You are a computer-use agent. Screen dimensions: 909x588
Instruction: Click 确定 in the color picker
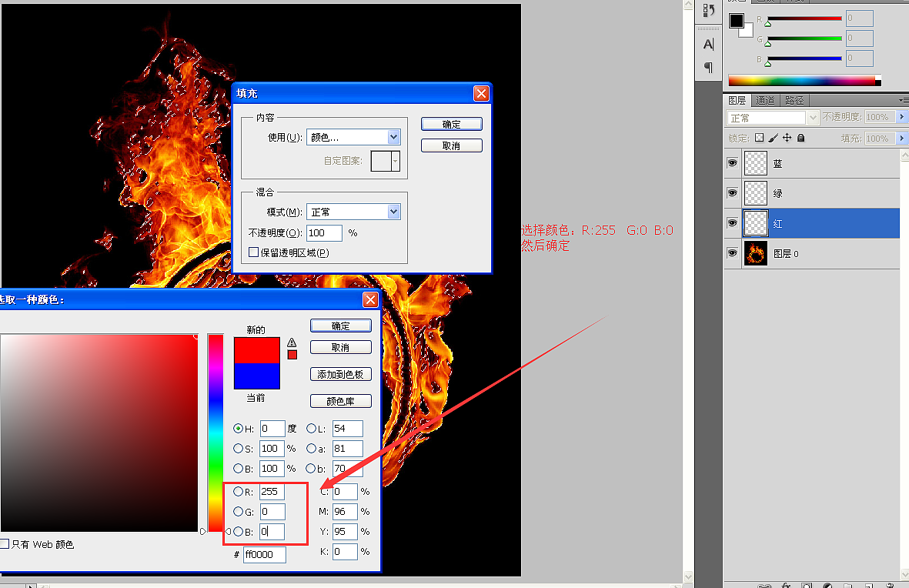click(x=341, y=326)
